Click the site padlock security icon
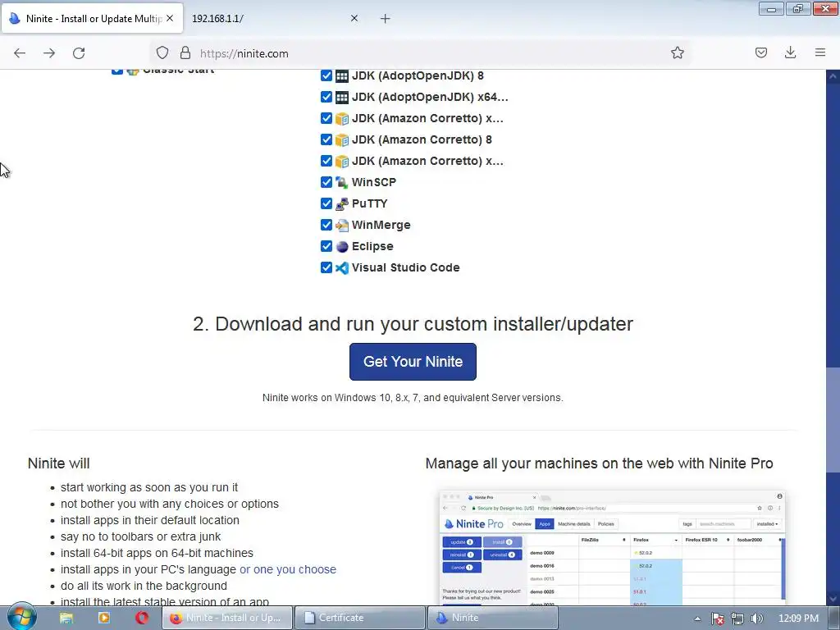 [185, 53]
